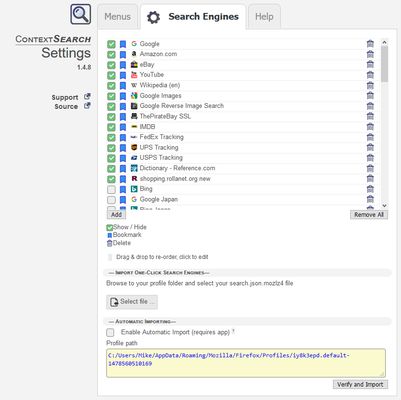Click the bookmark icon for Google Images
401x400 pixels.
click(x=123, y=96)
